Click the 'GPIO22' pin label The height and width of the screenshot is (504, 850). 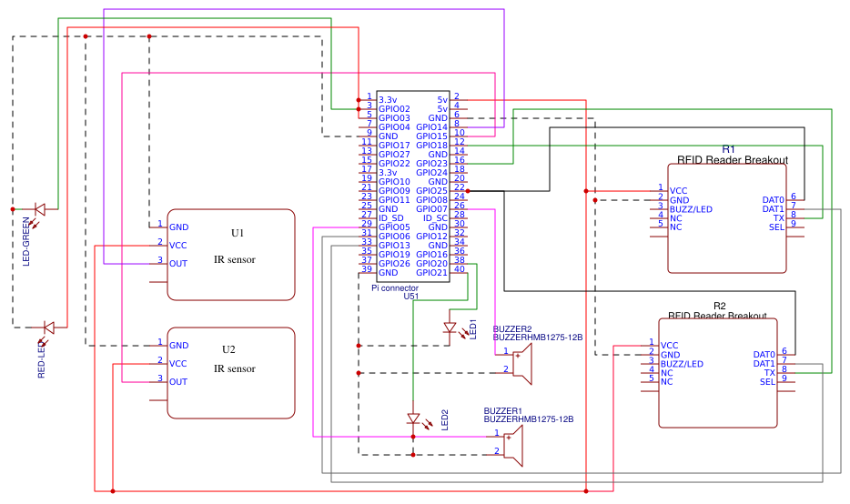(394, 164)
